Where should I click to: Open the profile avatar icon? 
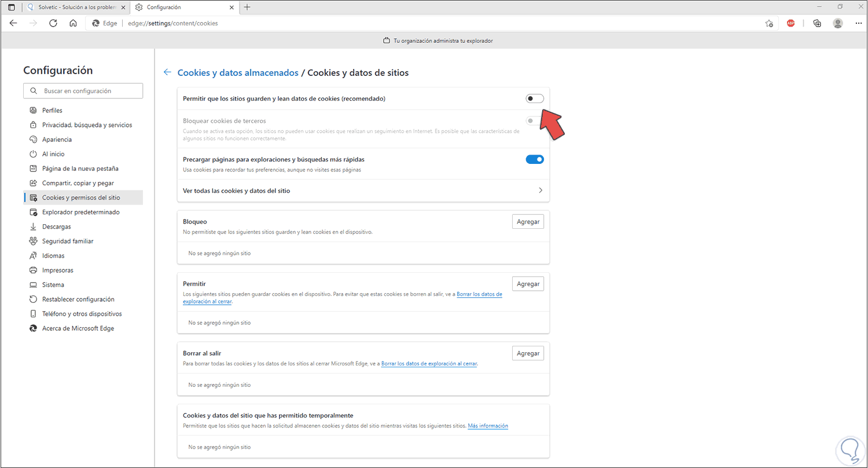[x=837, y=23]
